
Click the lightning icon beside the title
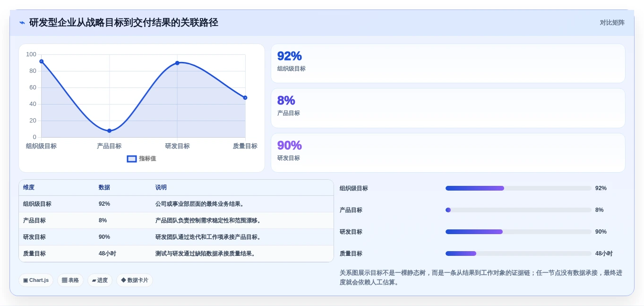[22, 23]
